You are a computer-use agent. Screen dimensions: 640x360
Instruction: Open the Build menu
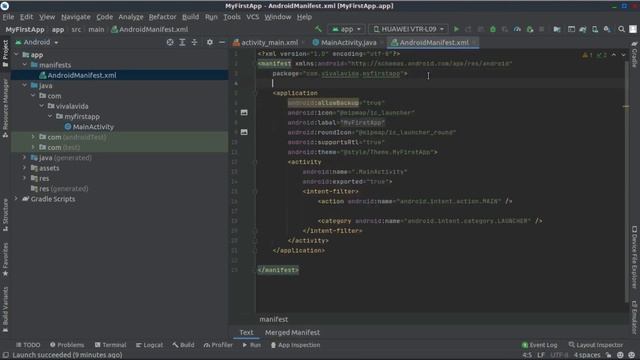coord(190,17)
